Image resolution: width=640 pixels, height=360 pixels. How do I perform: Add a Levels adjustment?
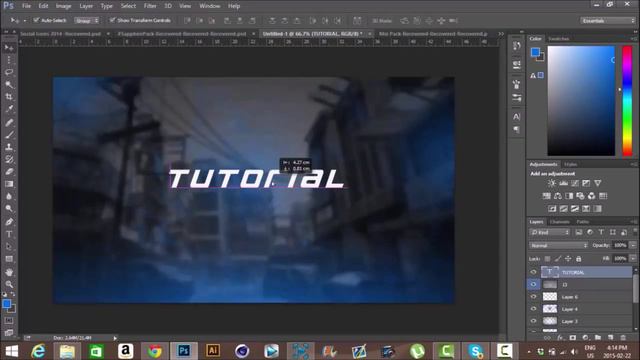[563, 183]
